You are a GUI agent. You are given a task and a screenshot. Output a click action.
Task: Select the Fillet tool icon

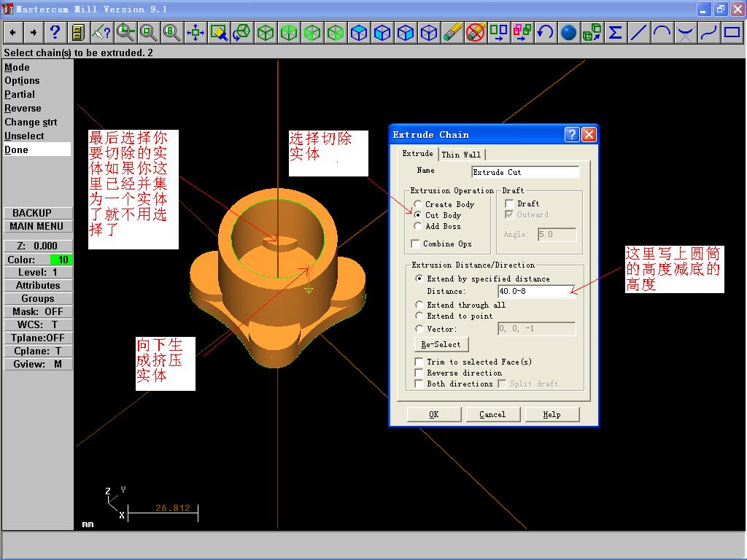pyautogui.click(x=686, y=33)
